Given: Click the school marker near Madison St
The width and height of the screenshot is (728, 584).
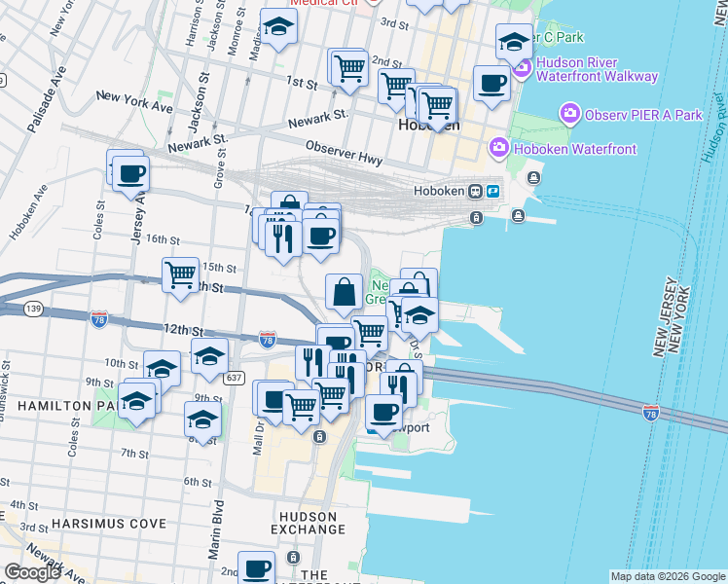Looking at the screenshot, I should coord(278,27).
